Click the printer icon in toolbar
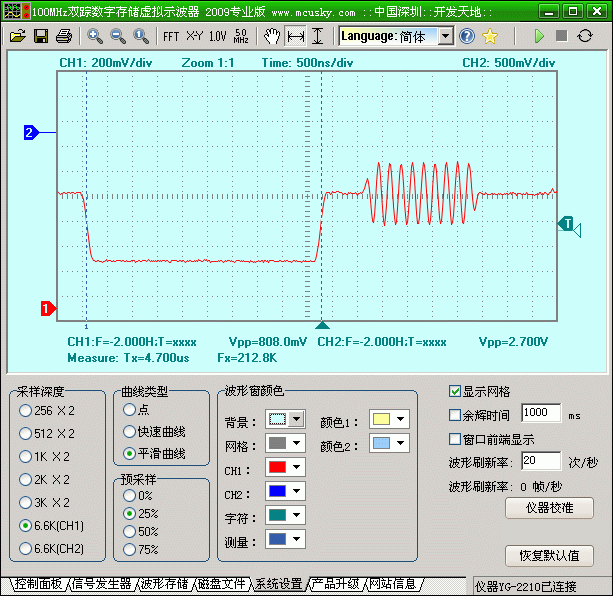The image size is (613, 596). click(x=64, y=36)
